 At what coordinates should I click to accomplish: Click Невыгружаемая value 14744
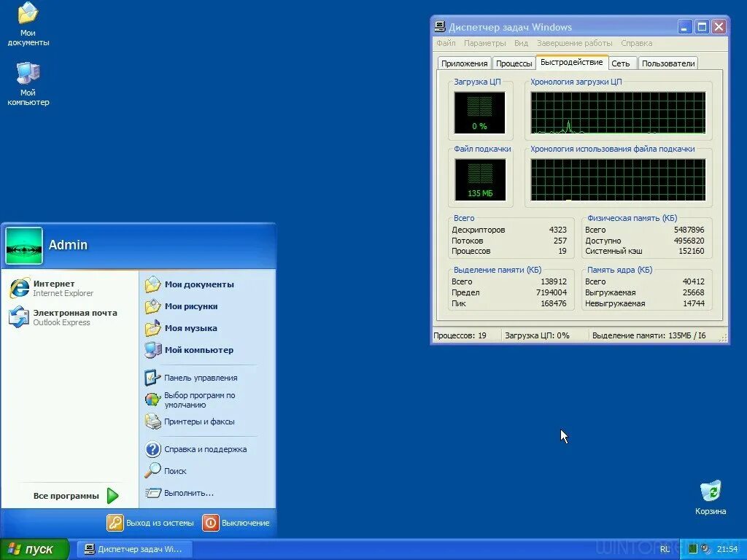click(x=693, y=303)
